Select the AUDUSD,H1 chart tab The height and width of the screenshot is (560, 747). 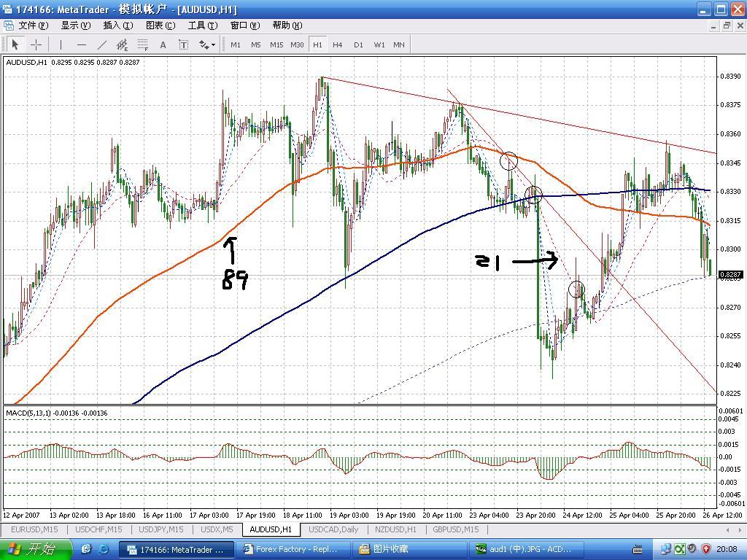271,529
